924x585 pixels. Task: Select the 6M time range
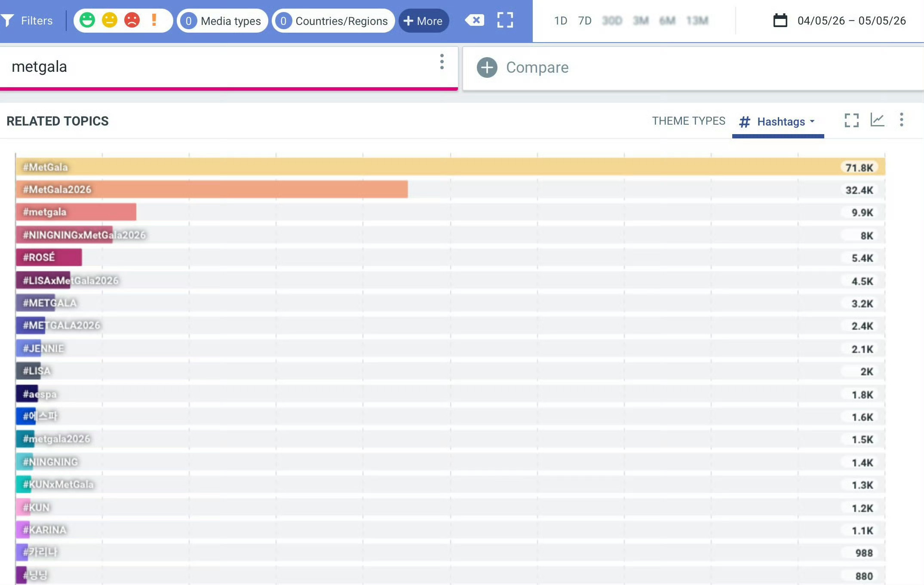click(x=667, y=21)
